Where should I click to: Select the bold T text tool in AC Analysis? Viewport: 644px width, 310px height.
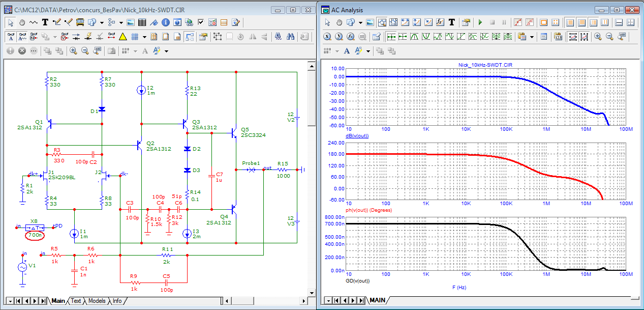451,22
